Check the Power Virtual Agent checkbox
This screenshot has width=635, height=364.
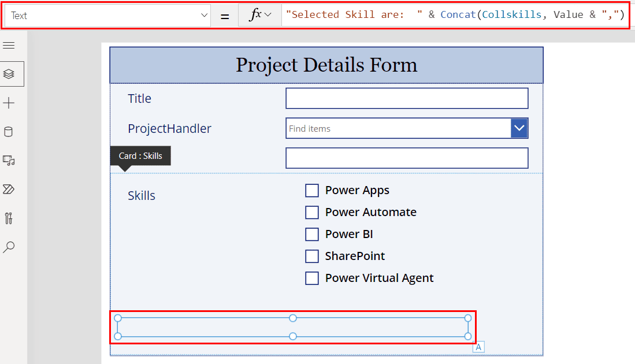(x=312, y=278)
